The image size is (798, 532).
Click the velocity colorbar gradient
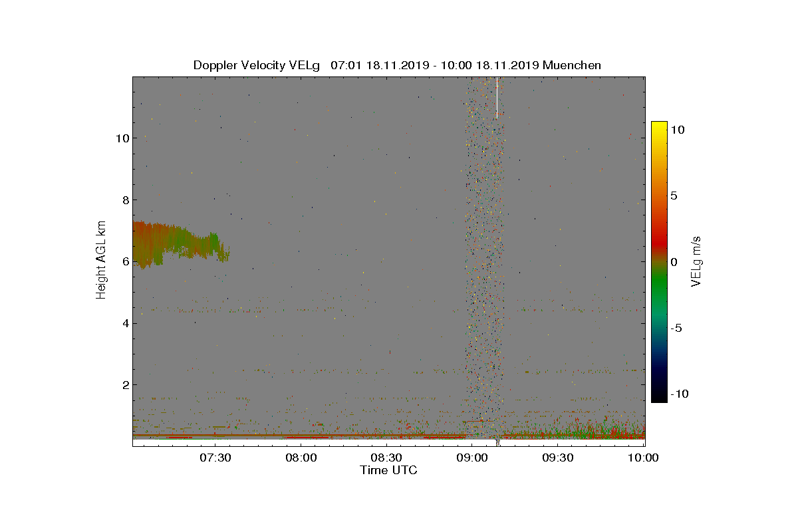tap(659, 261)
